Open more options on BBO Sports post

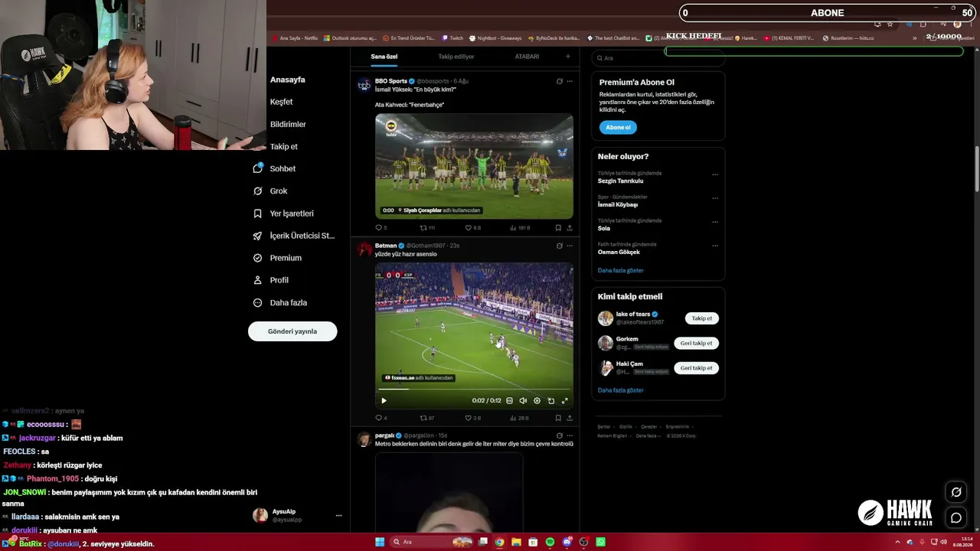pyautogui.click(x=570, y=81)
